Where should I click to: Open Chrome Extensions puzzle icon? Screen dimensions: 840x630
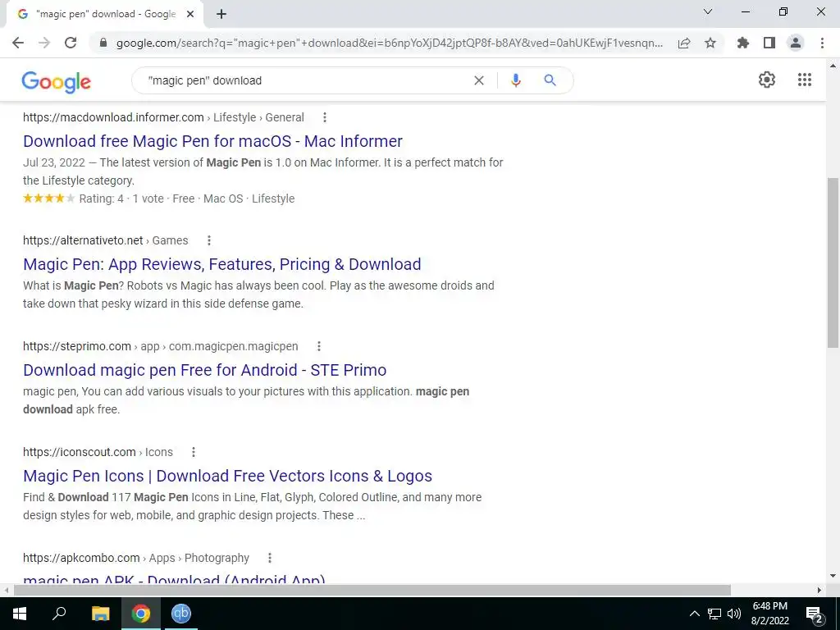(x=742, y=43)
